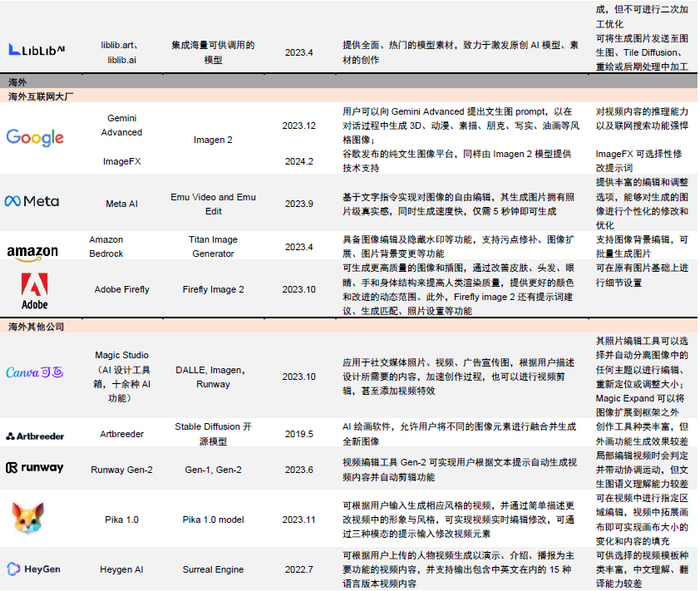Viewport: 700px width, 591px height.
Task: Click the Pika fox logo
Action: (28, 518)
